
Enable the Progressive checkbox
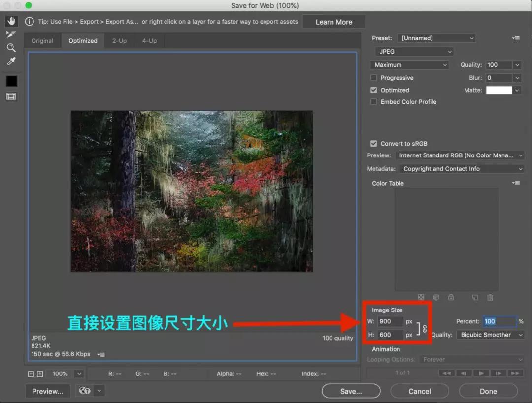(374, 78)
